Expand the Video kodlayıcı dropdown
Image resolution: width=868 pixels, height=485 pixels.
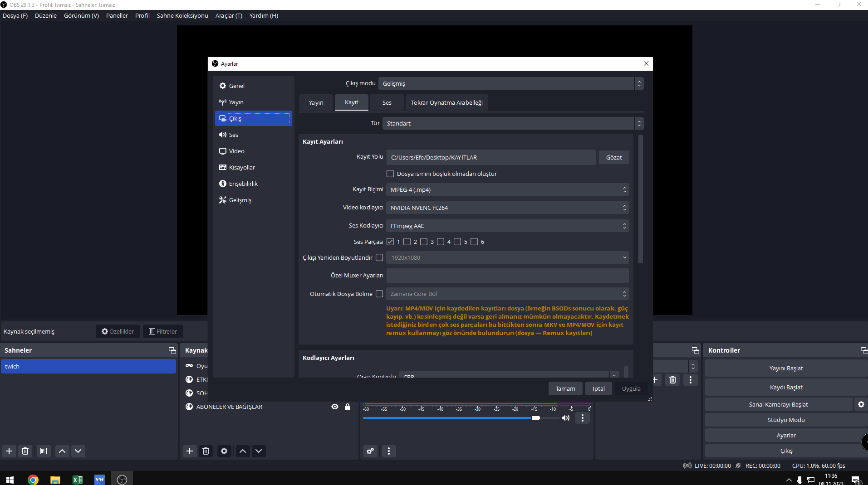(507, 208)
